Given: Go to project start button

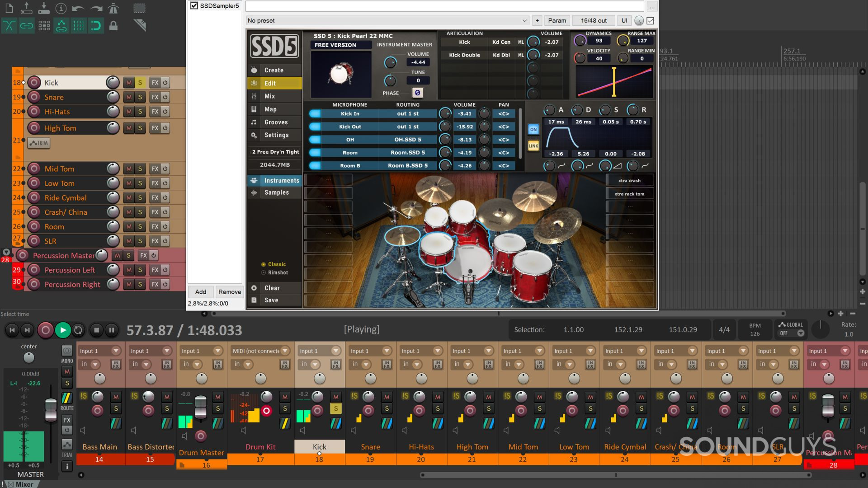Looking at the screenshot, I should pyautogui.click(x=12, y=330).
